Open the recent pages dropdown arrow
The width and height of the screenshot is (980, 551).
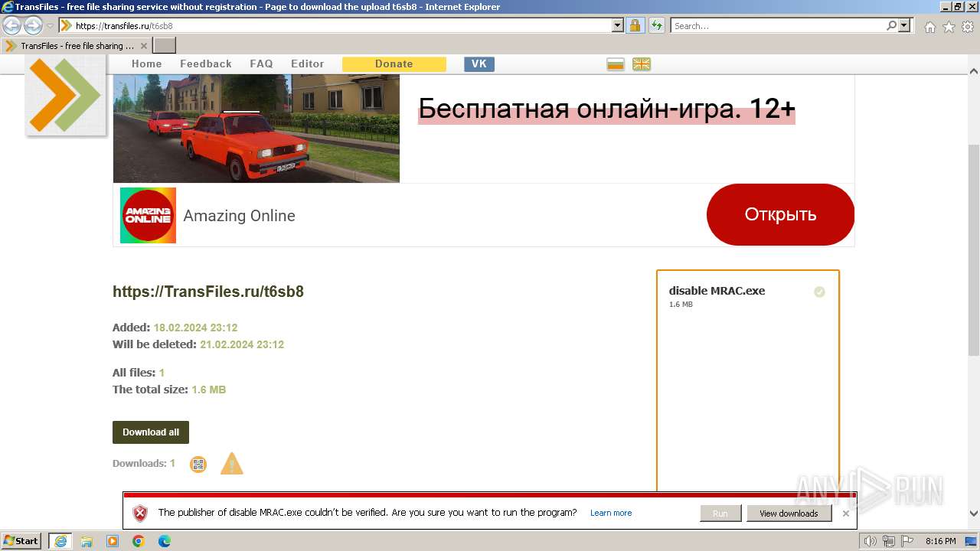pyautogui.click(x=50, y=26)
